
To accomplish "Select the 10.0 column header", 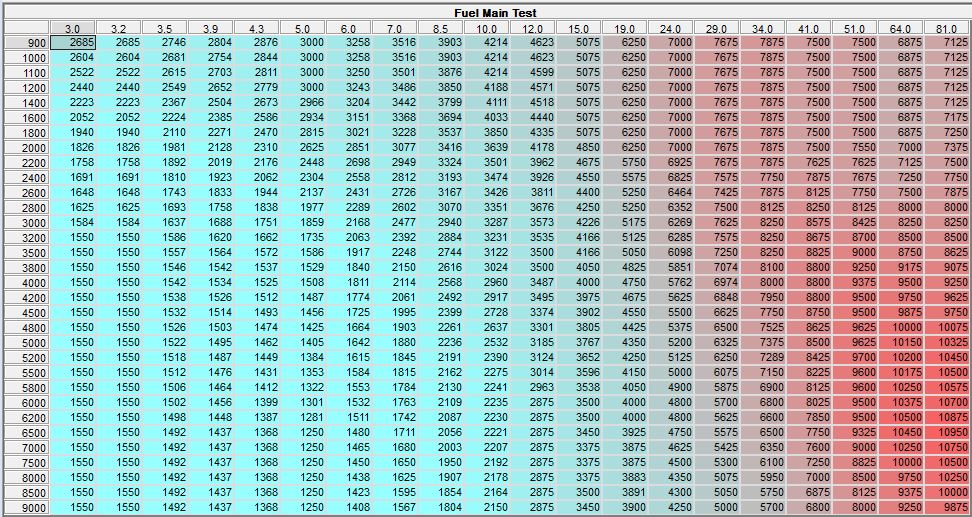I will pos(487,28).
